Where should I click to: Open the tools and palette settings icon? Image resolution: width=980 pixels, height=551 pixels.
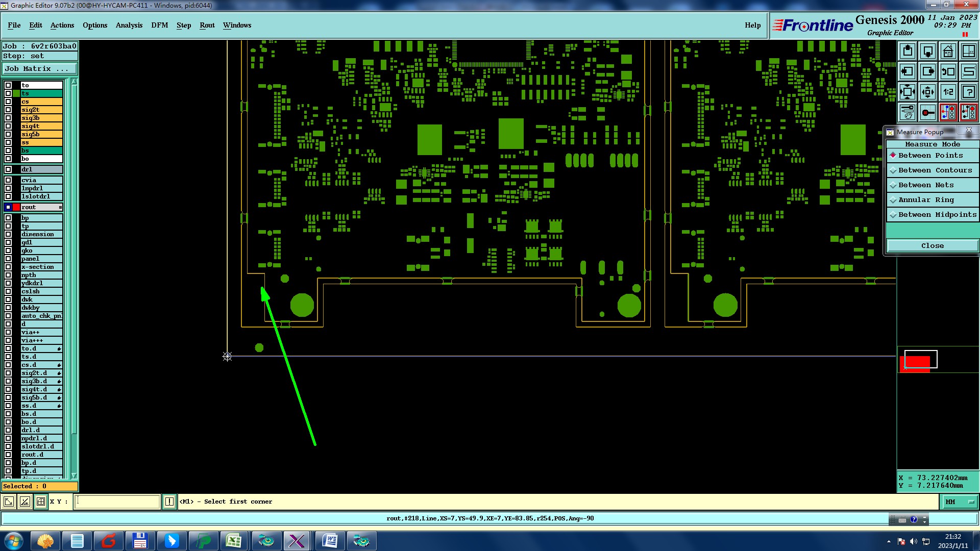tap(907, 112)
